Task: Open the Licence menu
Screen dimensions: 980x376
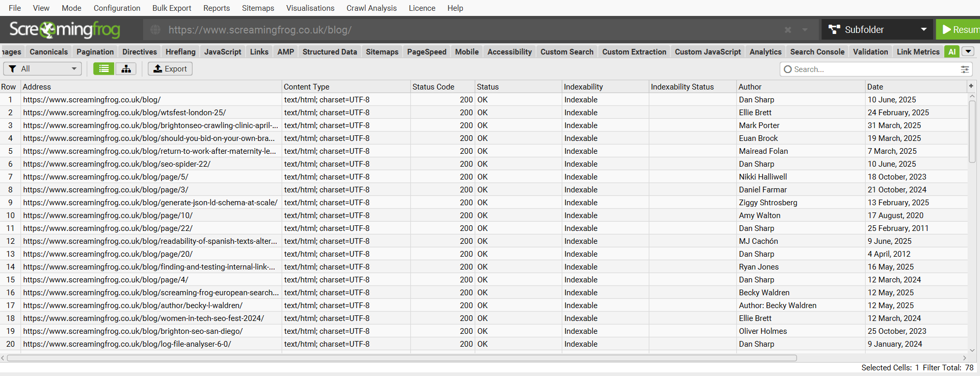Action: [x=422, y=8]
